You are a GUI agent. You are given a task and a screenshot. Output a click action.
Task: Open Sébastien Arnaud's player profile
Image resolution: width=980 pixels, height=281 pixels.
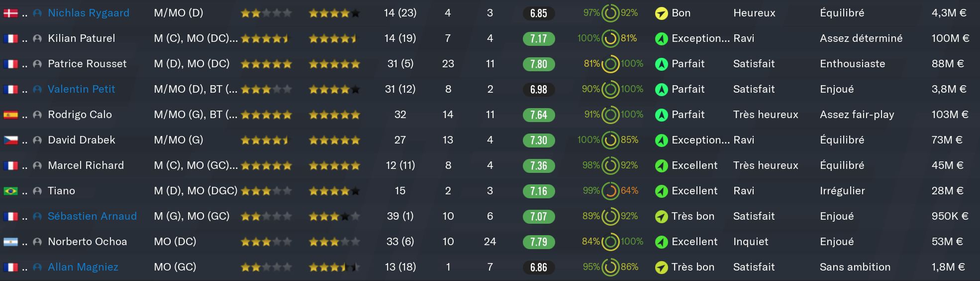pos(92,216)
